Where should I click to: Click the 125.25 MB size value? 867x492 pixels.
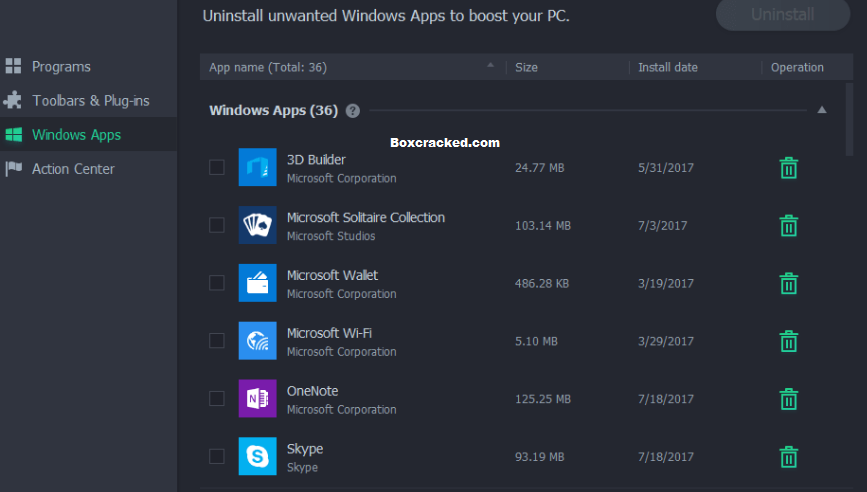[x=543, y=399]
